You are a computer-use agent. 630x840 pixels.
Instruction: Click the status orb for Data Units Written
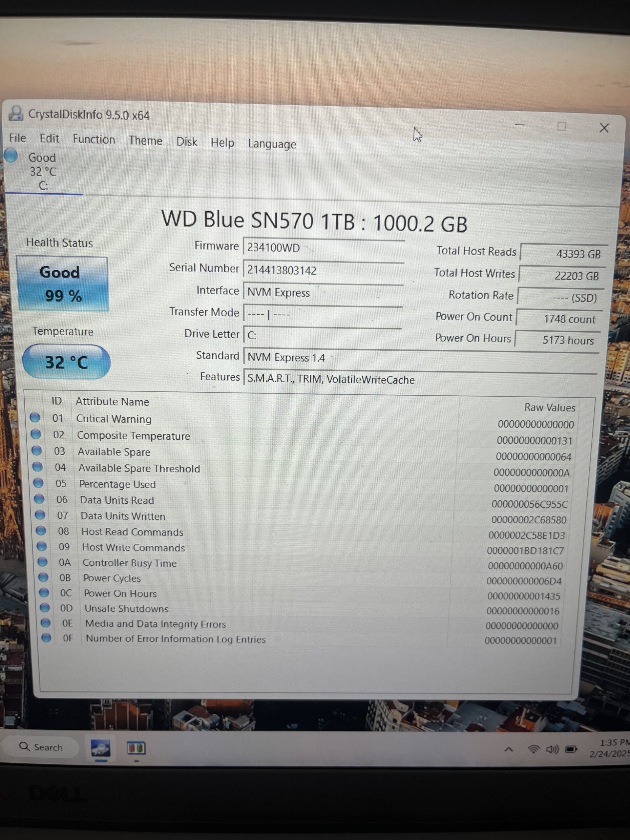pos(40,514)
